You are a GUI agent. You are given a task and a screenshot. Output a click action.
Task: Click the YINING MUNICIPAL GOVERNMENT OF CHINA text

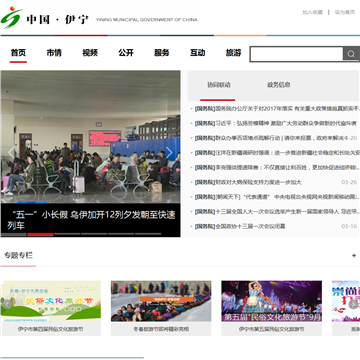click(x=147, y=20)
